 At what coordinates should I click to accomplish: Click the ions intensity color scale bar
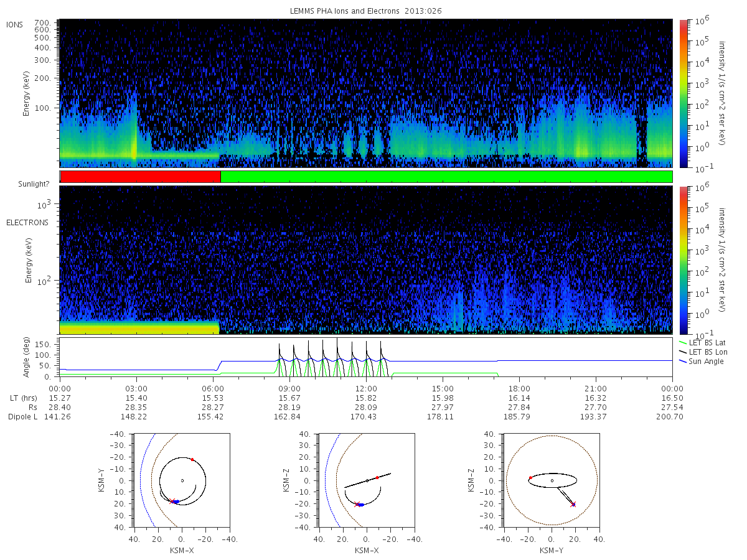tap(683, 93)
